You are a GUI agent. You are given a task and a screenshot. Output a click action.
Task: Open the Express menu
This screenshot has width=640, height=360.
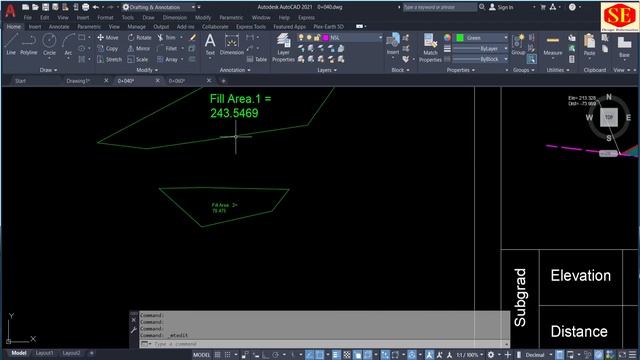pyautogui.click(x=306, y=18)
